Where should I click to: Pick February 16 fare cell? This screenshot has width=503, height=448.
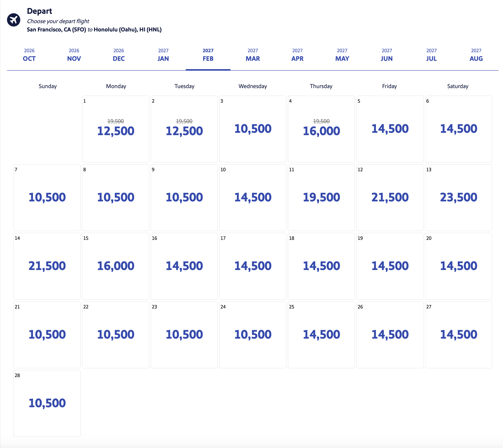(x=184, y=266)
